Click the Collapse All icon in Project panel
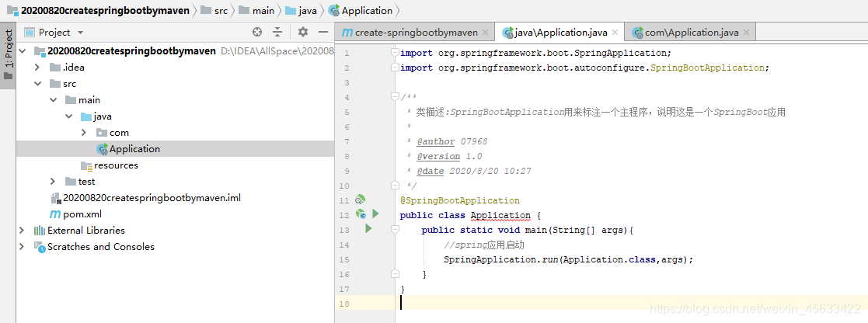 pyautogui.click(x=277, y=32)
